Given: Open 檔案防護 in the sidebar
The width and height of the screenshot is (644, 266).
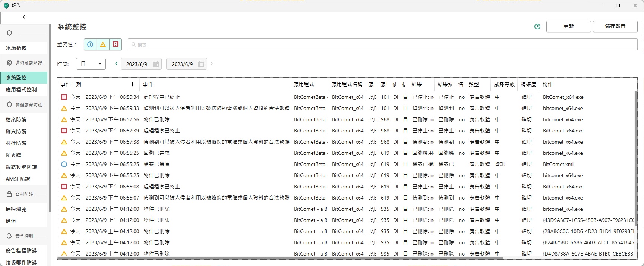Looking at the screenshot, I should (x=16, y=119).
